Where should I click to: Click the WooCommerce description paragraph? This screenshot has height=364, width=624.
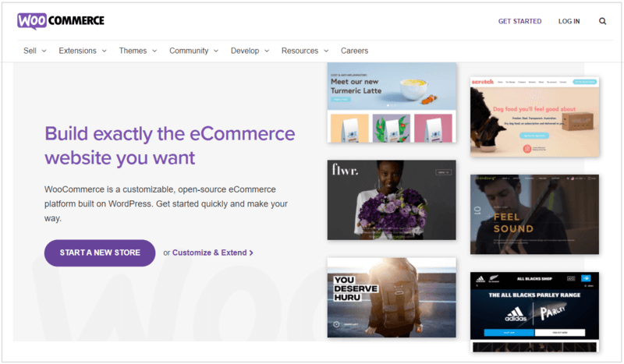click(x=166, y=203)
